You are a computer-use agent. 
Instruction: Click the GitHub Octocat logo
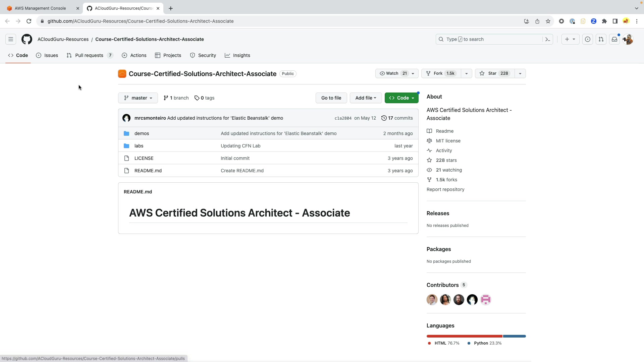27,39
